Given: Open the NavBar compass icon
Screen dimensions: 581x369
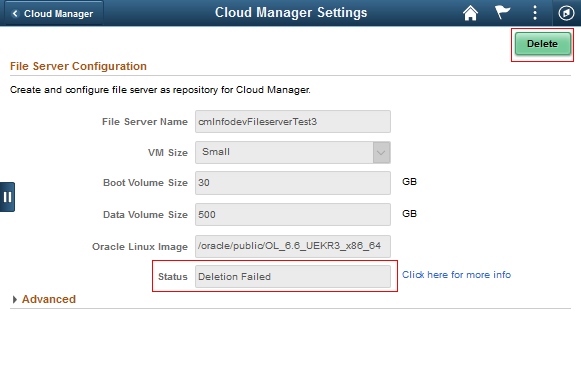Looking at the screenshot, I should coord(566,13).
